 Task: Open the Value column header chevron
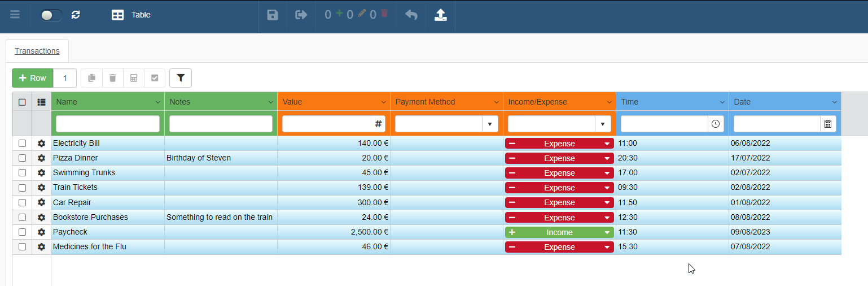[383, 102]
